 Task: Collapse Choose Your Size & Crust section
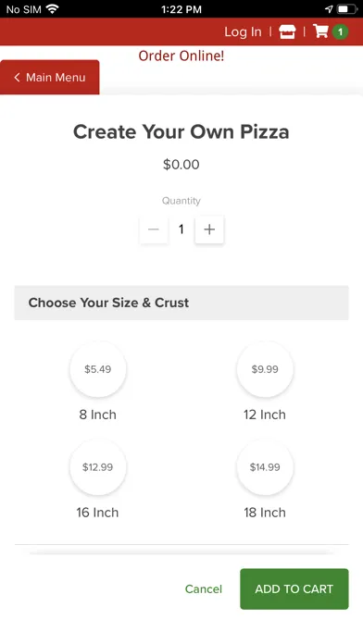click(x=181, y=303)
